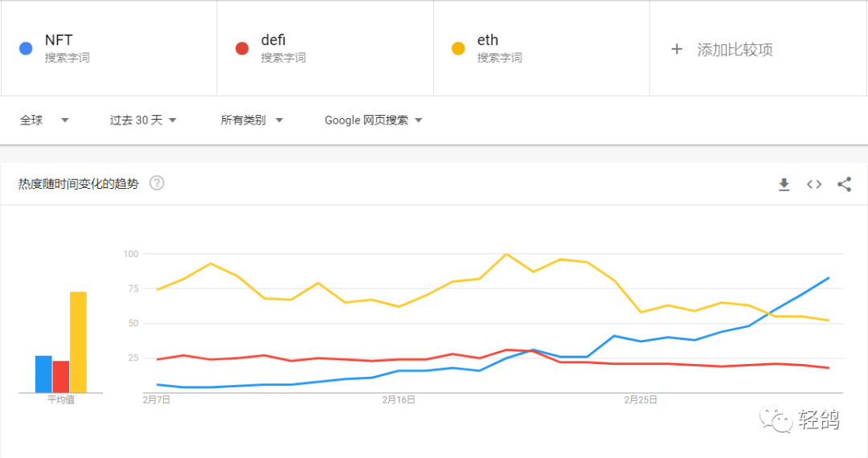Open the 过去 30 天 time range dropdown
The height and width of the screenshot is (458, 868).
click(172, 121)
